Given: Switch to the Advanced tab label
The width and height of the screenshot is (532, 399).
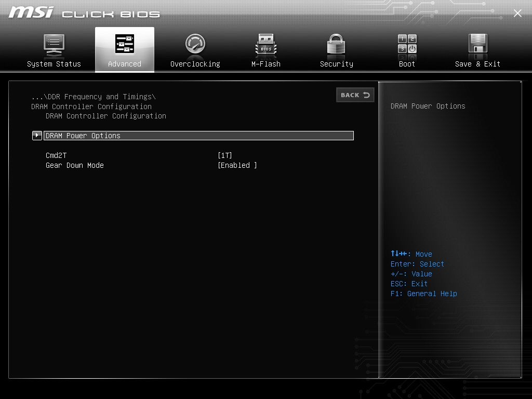Looking at the screenshot, I should tap(125, 64).
